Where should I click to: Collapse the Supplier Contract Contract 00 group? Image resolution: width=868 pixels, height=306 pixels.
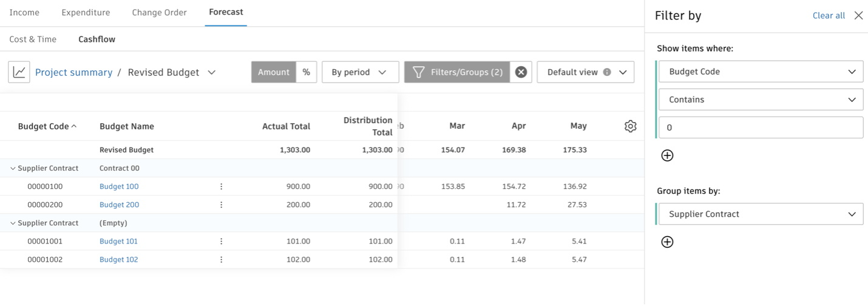[13, 168]
